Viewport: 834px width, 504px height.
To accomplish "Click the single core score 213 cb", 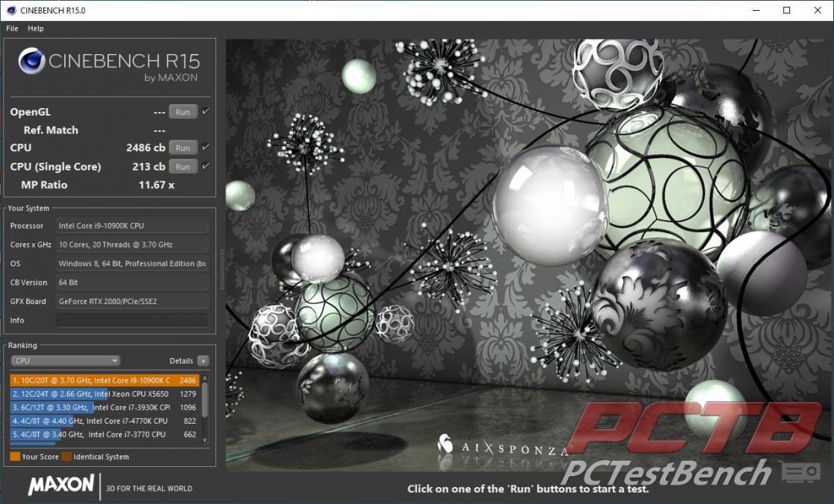I will click(x=149, y=167).
